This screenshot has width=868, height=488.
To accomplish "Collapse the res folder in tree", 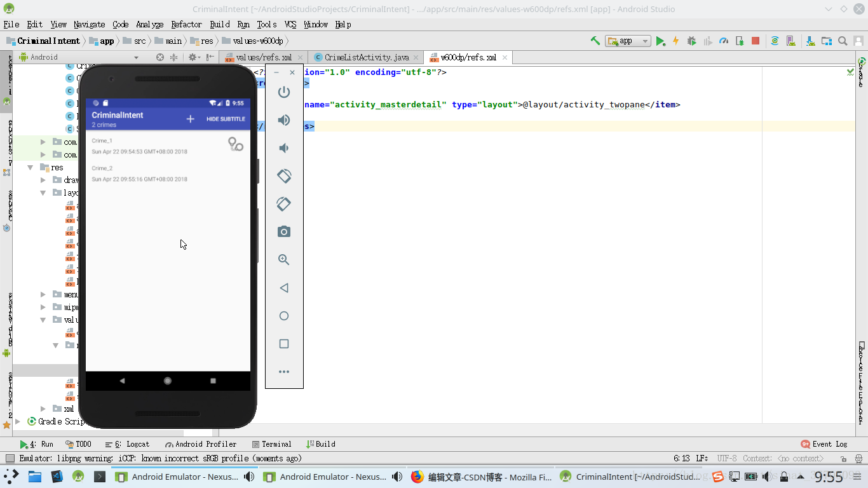I will click(x=30, y=168).
